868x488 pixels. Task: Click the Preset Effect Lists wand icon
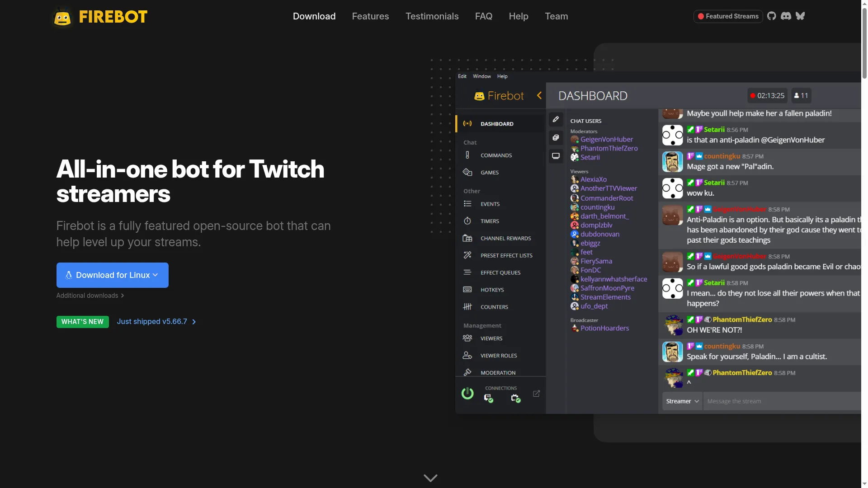point(467,255)
